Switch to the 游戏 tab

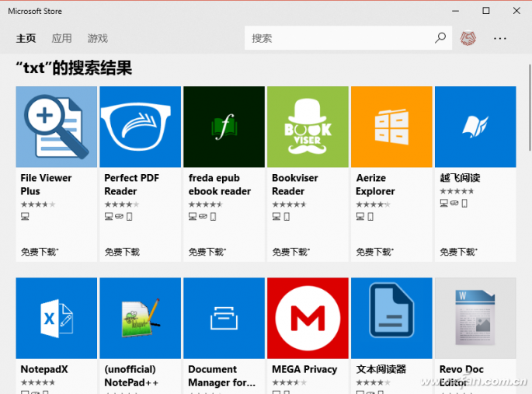(x=98, y=38)
